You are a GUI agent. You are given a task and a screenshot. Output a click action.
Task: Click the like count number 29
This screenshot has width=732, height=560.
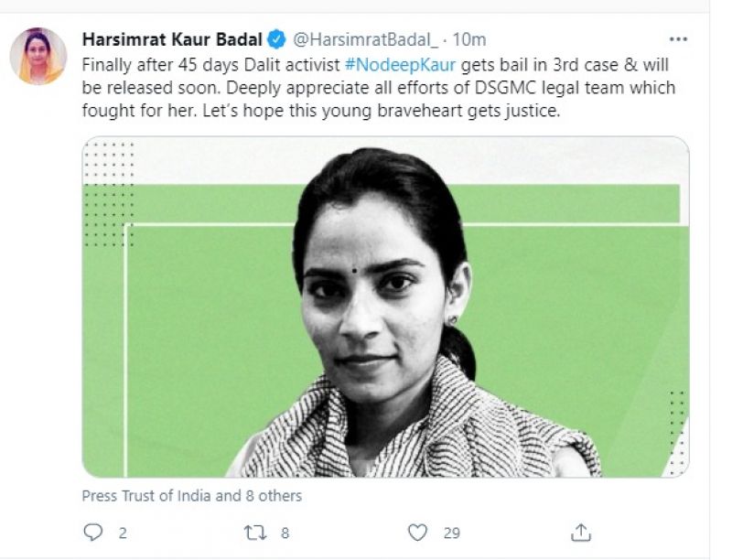pyautogui.click(x=451, y=533)
